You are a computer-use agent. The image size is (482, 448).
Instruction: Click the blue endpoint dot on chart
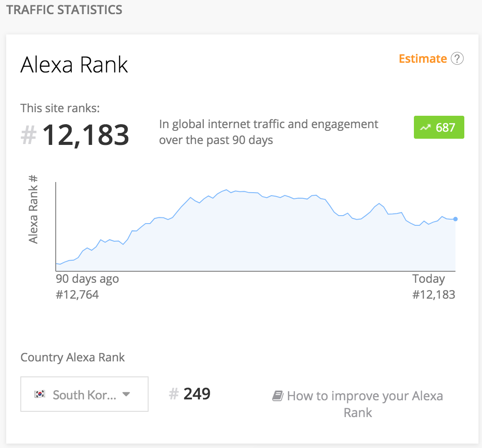coord(455,219)
